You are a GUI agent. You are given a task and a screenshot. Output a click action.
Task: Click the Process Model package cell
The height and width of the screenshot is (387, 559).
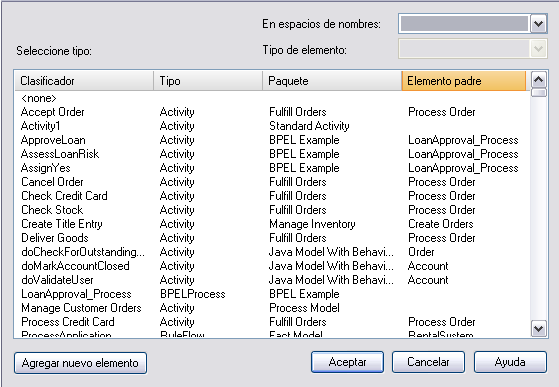coord(304,308)
